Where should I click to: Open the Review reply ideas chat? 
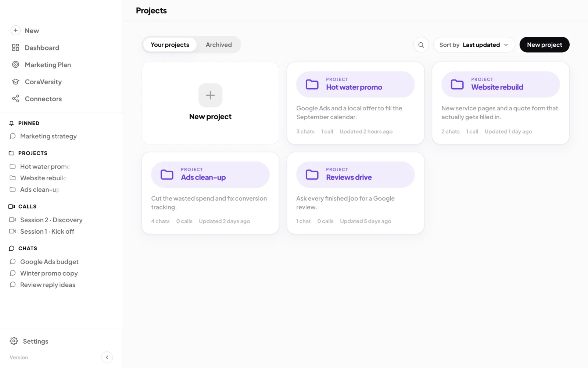48,285
